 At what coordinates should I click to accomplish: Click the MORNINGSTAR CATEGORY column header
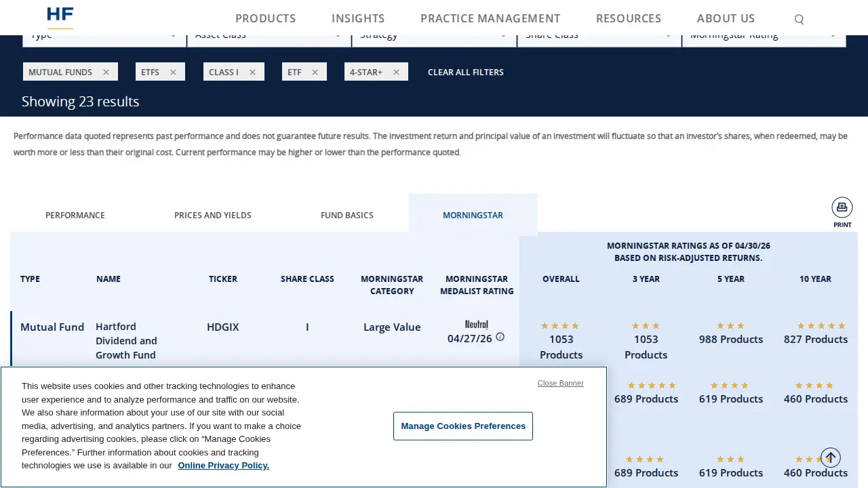[x=392, y=285]
